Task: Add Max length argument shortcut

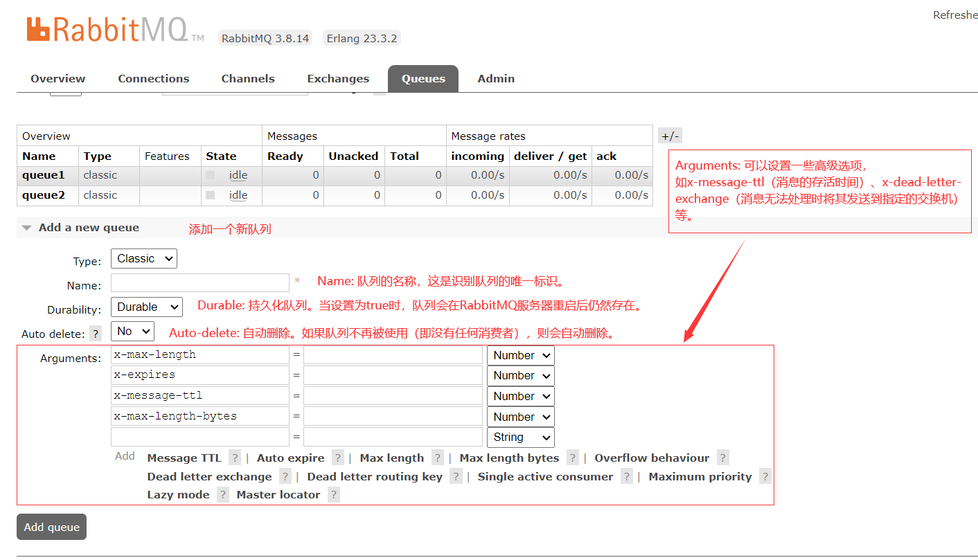Action: tap(392, 458)
